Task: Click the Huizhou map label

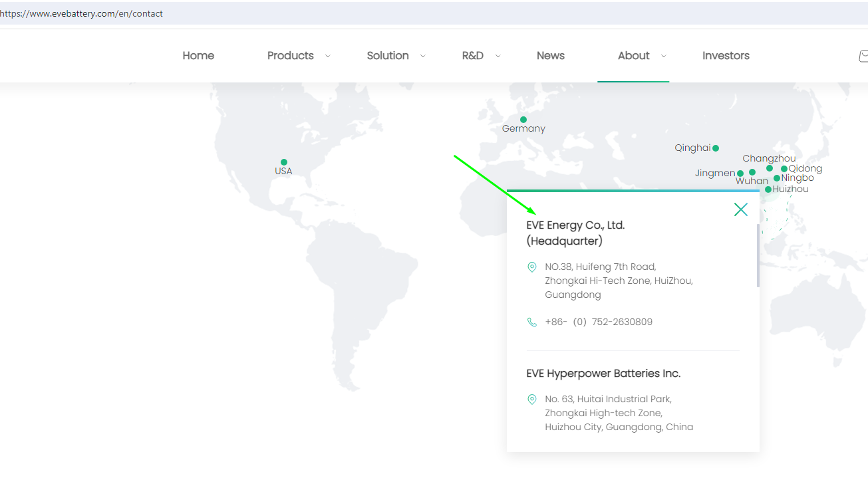Action: [x=791, y=189]
